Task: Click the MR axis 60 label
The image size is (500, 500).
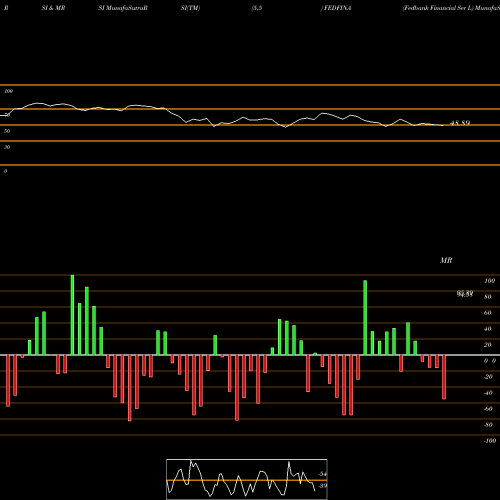Action: pyautogui.click(x=488, y=313)
